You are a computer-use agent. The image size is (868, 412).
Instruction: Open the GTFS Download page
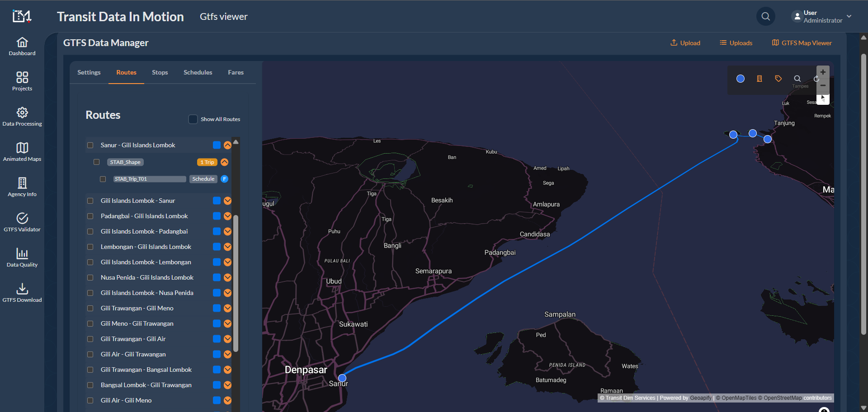click(x=22, y=293)
